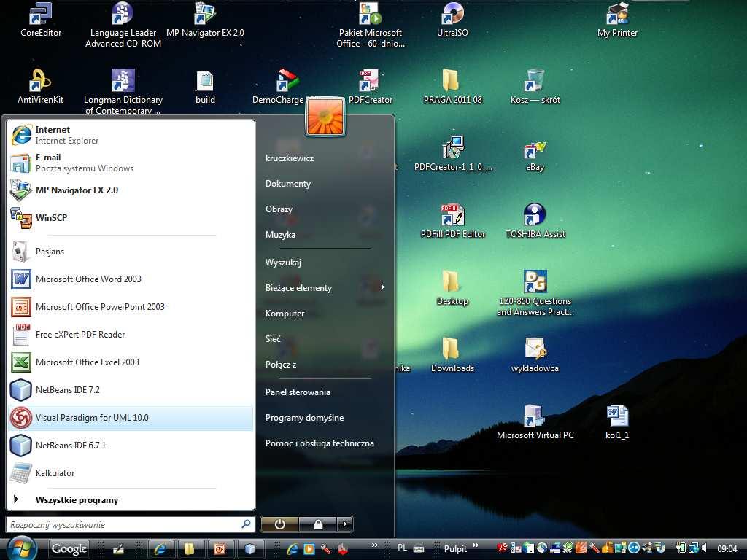Click the taskbar clock showing 09:04
Screen dimensions: 747x560
(x=727, y=548)
